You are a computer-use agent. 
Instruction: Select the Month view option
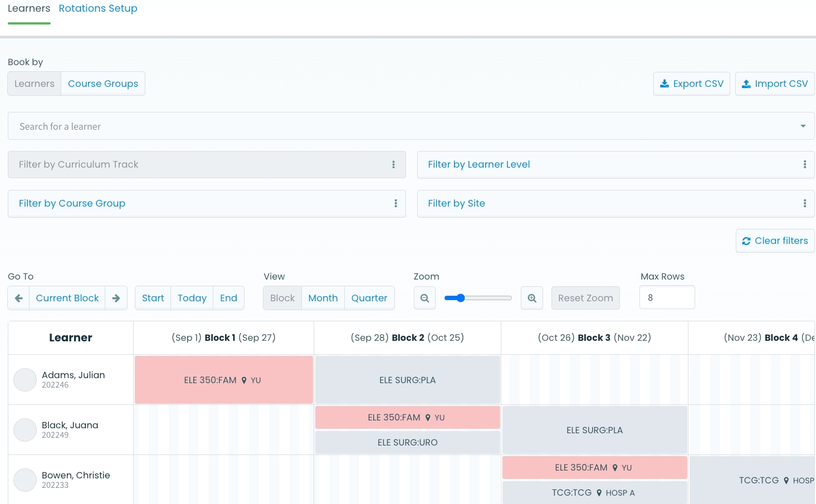[323, 298]
